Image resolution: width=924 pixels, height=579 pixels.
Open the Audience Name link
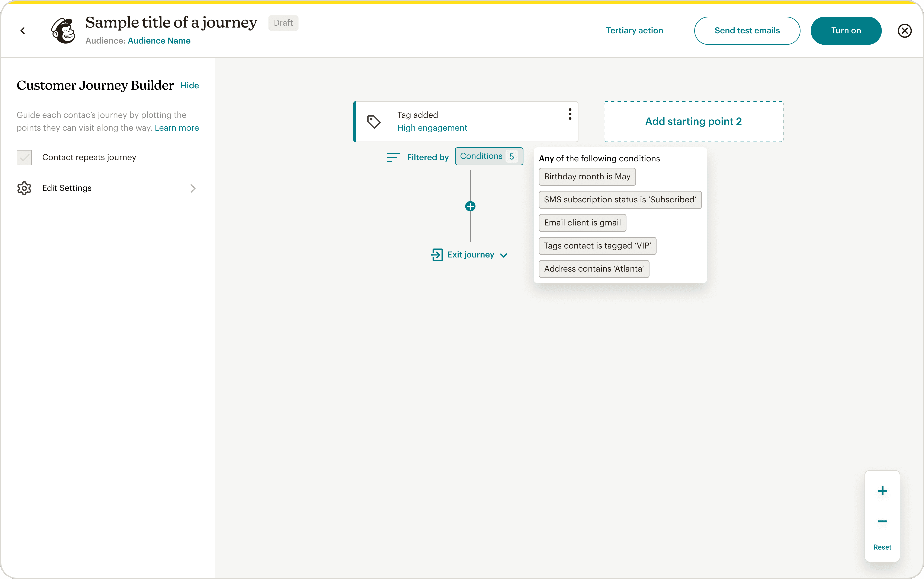[x=159, y=41]
